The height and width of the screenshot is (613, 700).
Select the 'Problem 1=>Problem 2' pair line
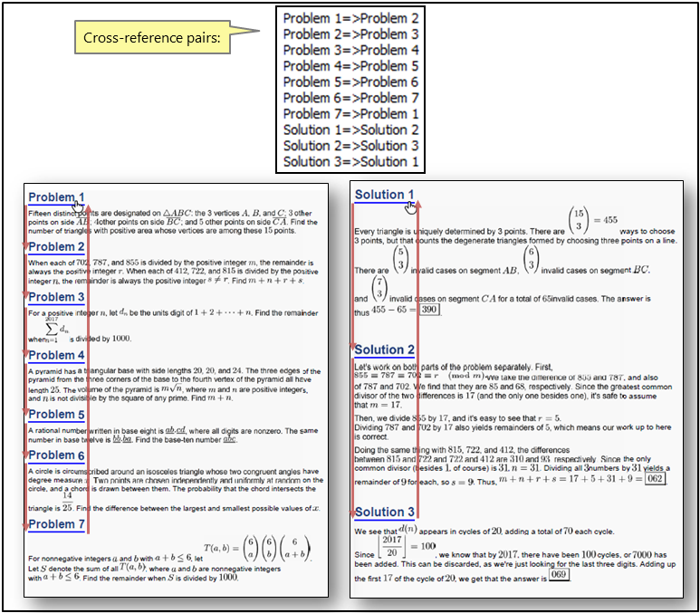(350, 18)
